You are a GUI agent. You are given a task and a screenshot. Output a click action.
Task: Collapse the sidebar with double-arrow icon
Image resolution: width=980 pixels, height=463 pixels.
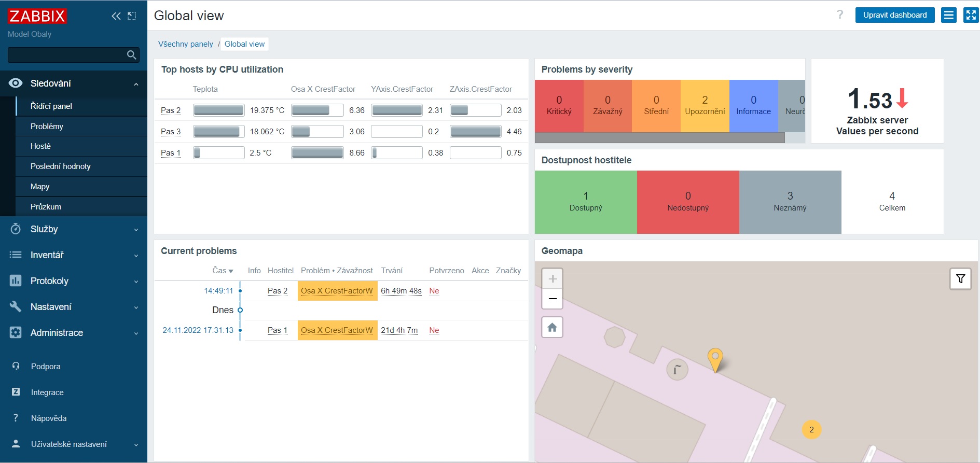pyautogui.click(x=116, y=16)
